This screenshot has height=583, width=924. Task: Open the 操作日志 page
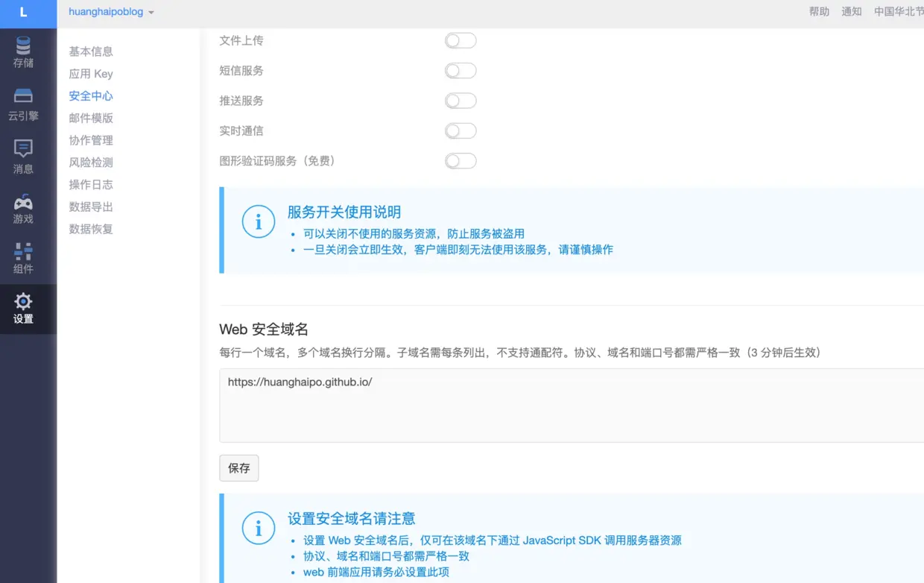coord(90,184)
